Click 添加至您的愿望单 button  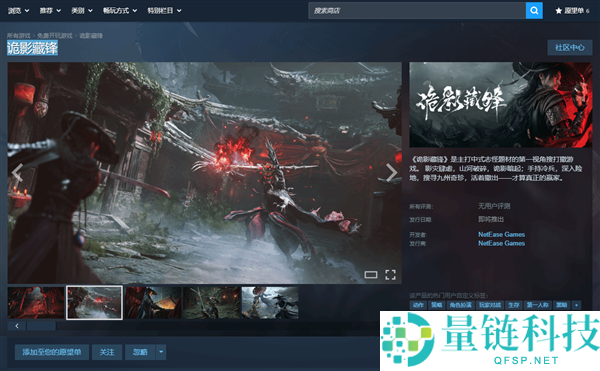(52, 352)
